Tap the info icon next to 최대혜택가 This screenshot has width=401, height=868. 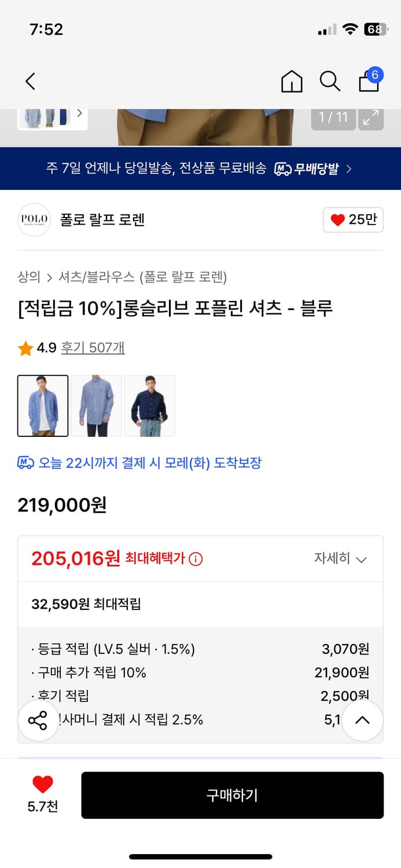click(x=195, y=558)
